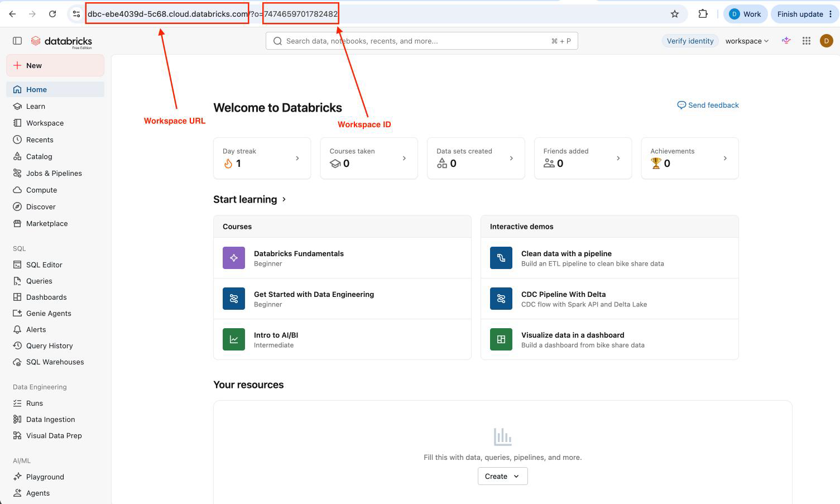Expand the Data sets created card arrow
Viewport: 840px width, 504px height.
click(511, 159)
